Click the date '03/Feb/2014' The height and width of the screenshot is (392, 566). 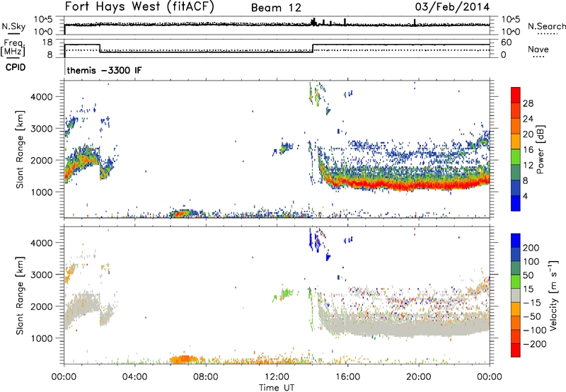point(452,7)
